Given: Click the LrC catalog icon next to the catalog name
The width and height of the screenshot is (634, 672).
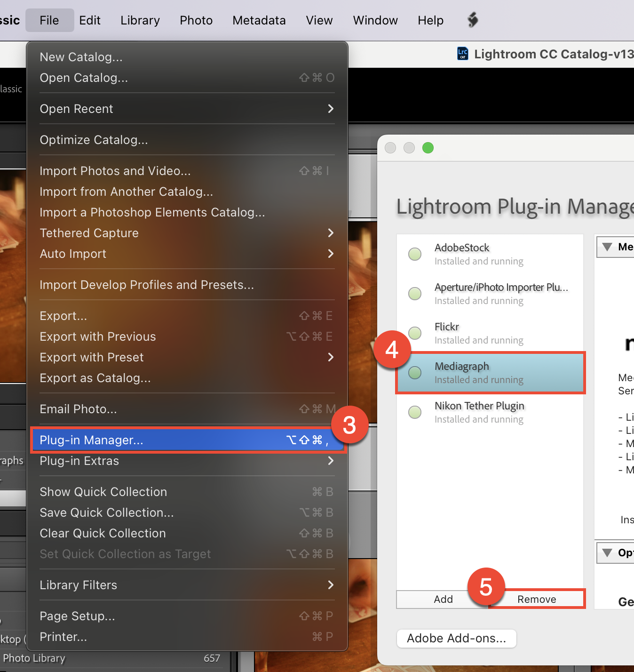Looking at the screenshot, I should pyautogui.click(x=462, y=54).
